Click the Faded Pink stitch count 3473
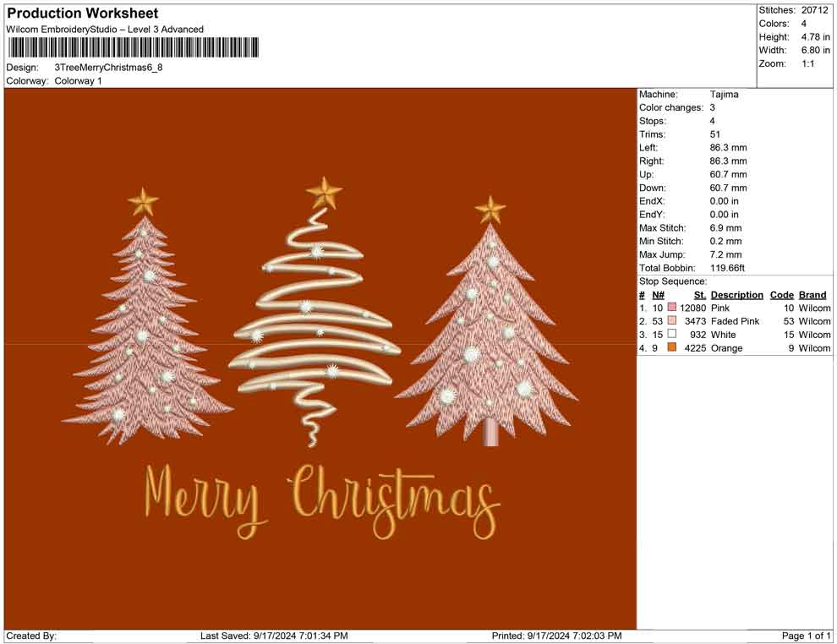Screen dimensions: 837x644 [695, 321]
